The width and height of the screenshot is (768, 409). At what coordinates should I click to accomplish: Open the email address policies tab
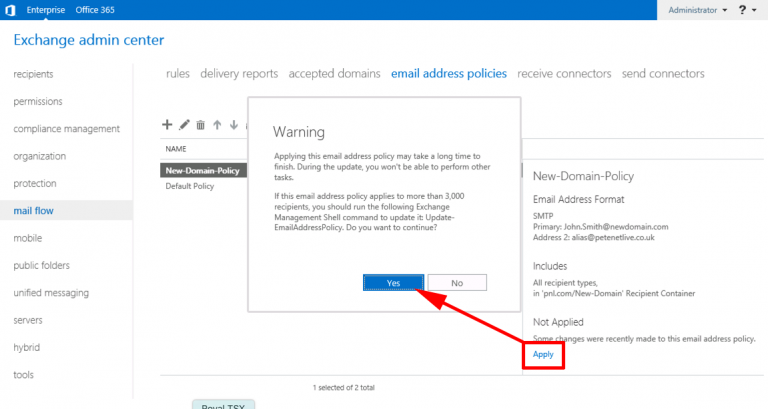[x=449, y=73]
